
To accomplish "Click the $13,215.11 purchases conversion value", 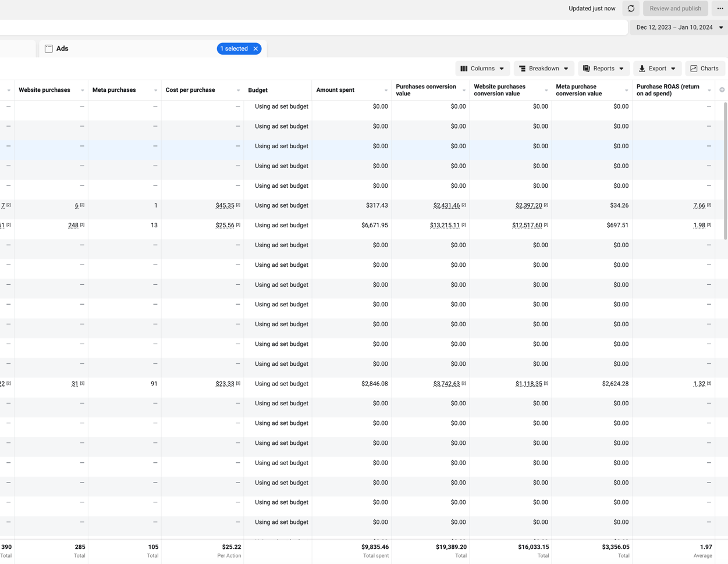I will click(x=445, y=226).
